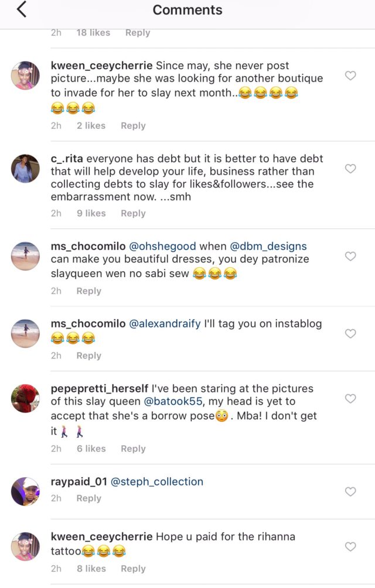Tap heart beside pepepretti_herself's comment

tap(350, 398)
